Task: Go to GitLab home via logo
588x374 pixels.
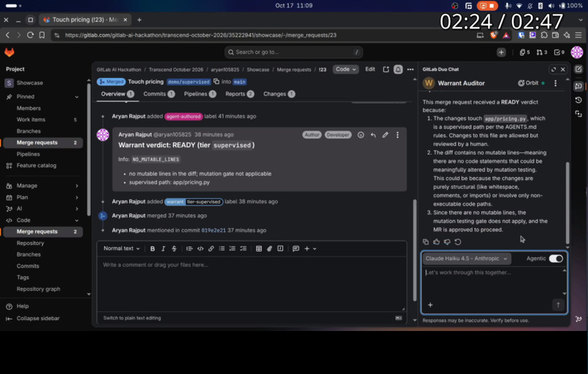Action: click(x=9, y=52)
